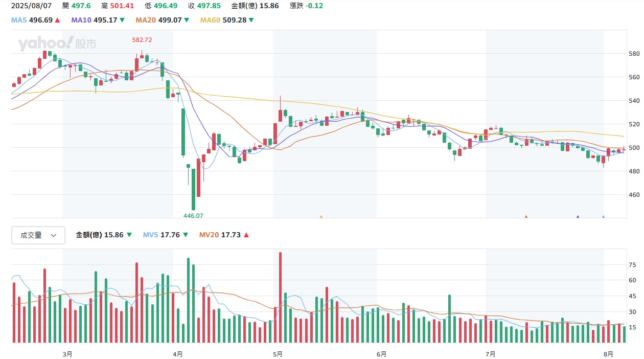Click the orange triangle marker in July
The image size is (644, 359).
[x=526, y=217]
